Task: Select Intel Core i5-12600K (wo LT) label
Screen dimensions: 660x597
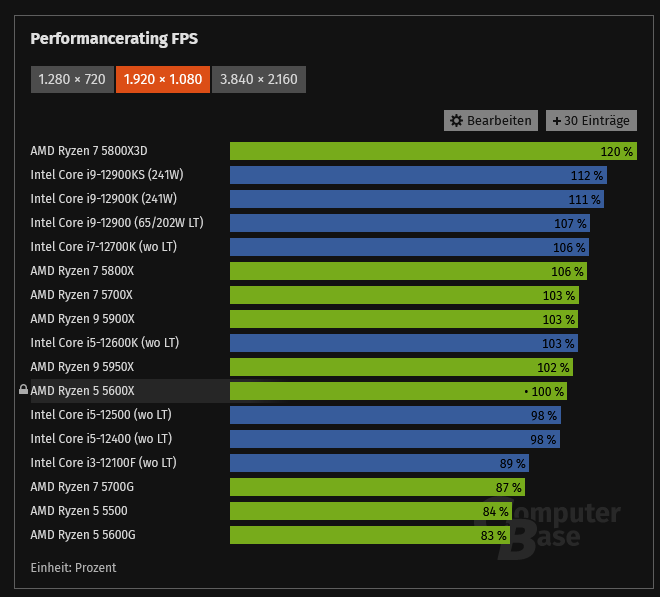Action: point(105,343)
